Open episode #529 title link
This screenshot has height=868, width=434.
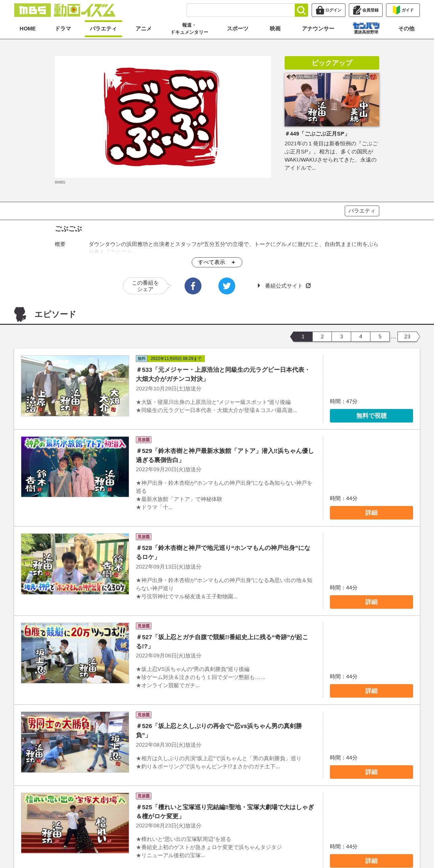click(x=225, y=455)
